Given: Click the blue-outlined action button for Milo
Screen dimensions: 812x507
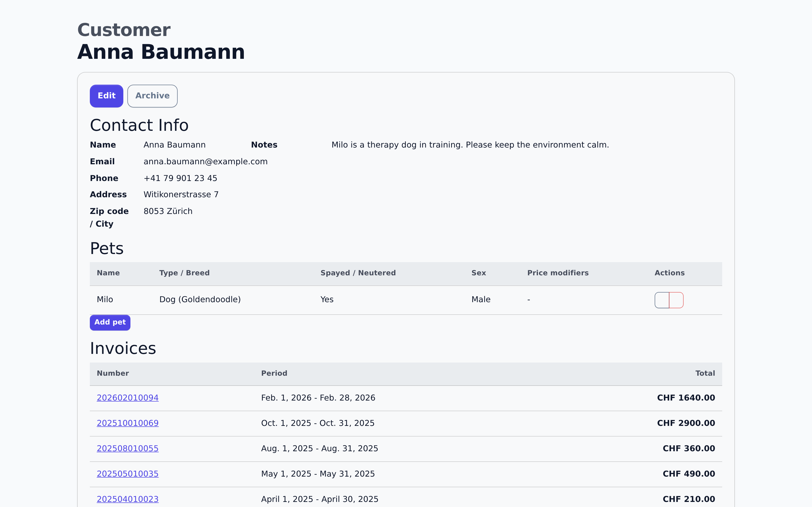Looking at the screenshot, I should click(662, 300).
